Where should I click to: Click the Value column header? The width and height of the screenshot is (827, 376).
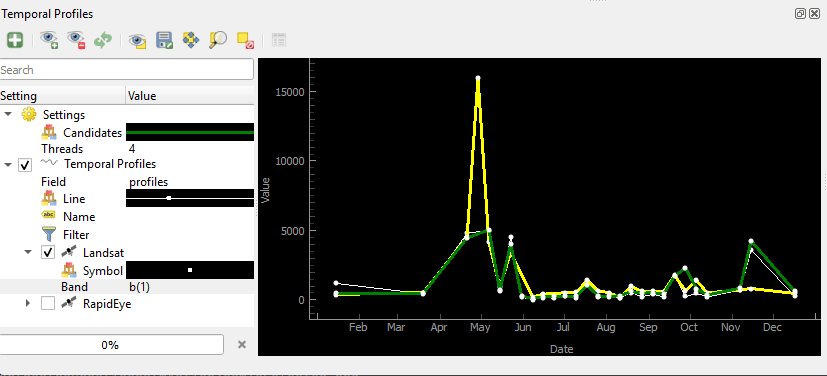190,96
